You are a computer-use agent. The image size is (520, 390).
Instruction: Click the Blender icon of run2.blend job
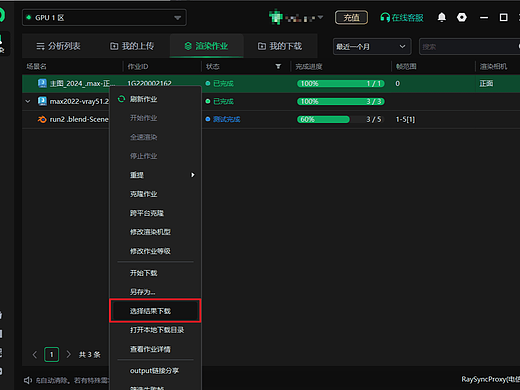42,119
